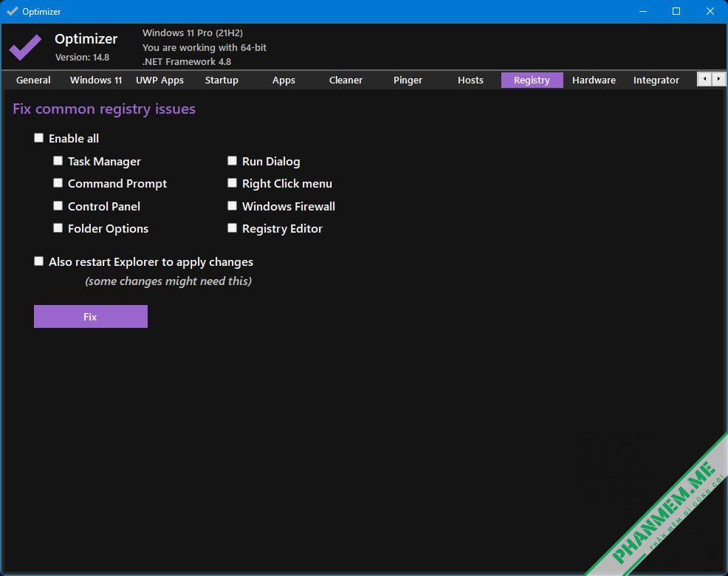Tick the Enable all checkbox
The image size is (728, 576).
[39, 138]
